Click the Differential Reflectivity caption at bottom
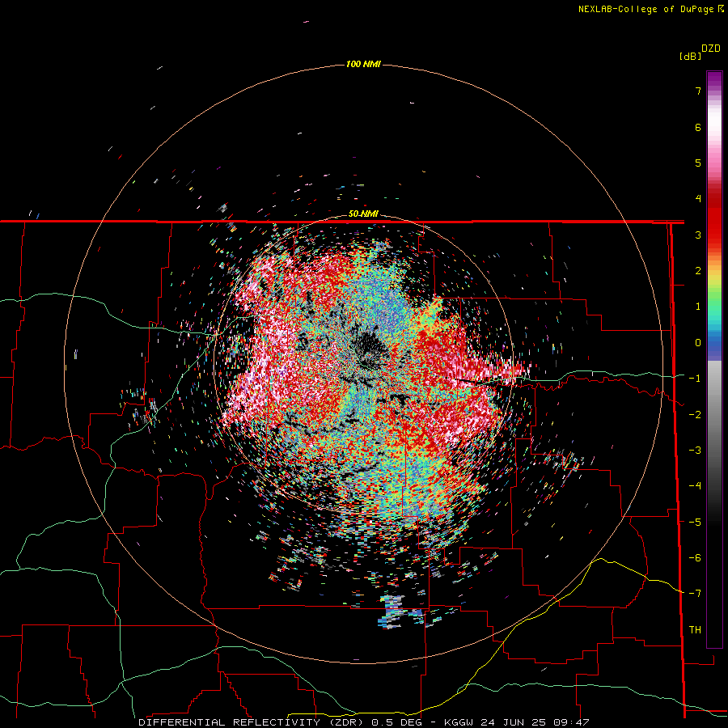Screen dimensions: 728x728 (x=363, y=722)
